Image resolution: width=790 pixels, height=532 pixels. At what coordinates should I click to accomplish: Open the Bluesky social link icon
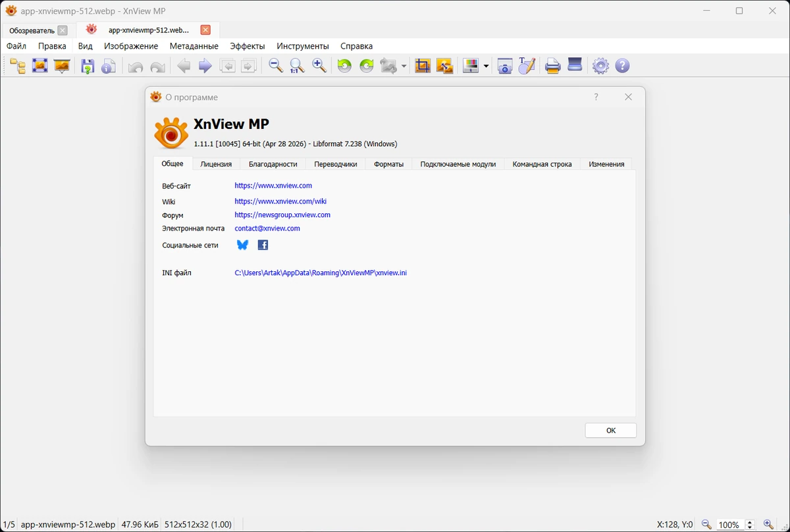(x=242, y=245)
